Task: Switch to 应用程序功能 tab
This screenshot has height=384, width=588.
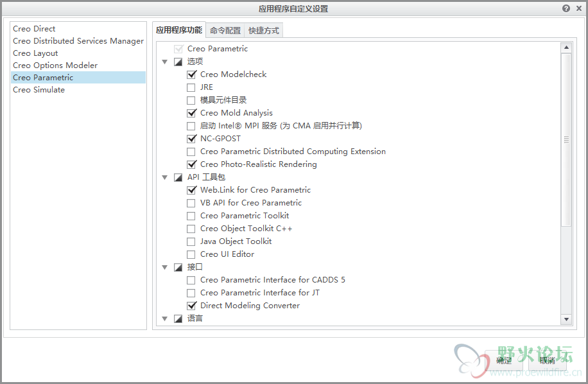Action: click(179, 30)
